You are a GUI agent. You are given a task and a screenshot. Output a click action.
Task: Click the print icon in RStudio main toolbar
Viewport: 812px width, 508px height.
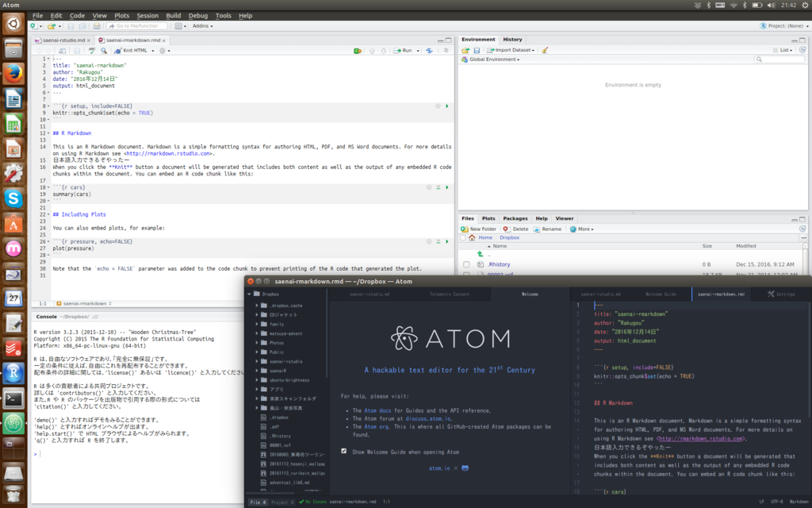(x=96, y=26)
